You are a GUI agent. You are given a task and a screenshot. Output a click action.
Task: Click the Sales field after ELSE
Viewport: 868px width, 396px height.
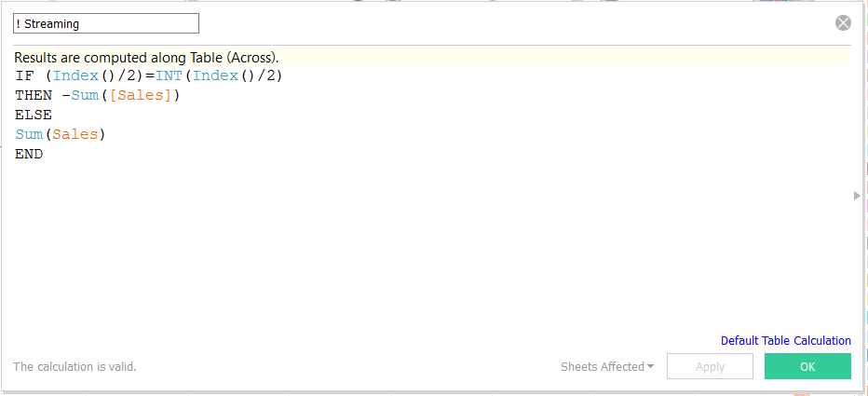[75, 135]
